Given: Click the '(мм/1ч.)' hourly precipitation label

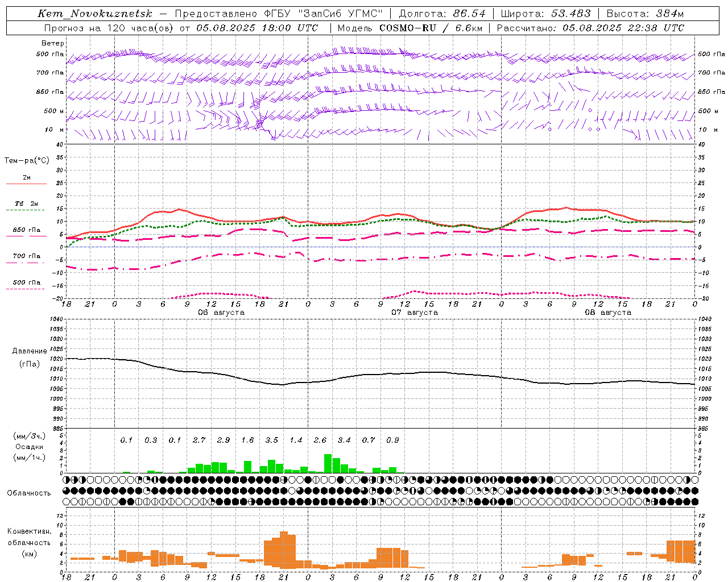Looking at the screenshot, I should pos(30,458).
